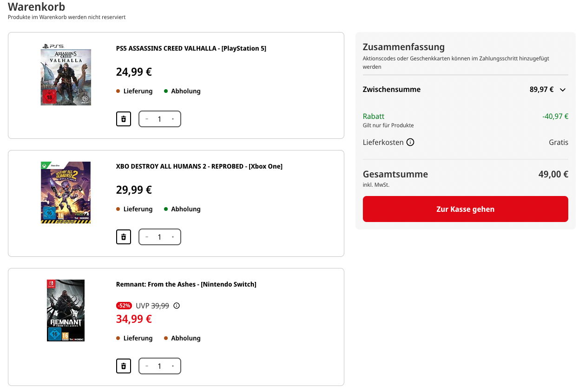Delete Assassins Creed Valhalla from cart
The image size is (585, 392).
click(x=124, y=119)
